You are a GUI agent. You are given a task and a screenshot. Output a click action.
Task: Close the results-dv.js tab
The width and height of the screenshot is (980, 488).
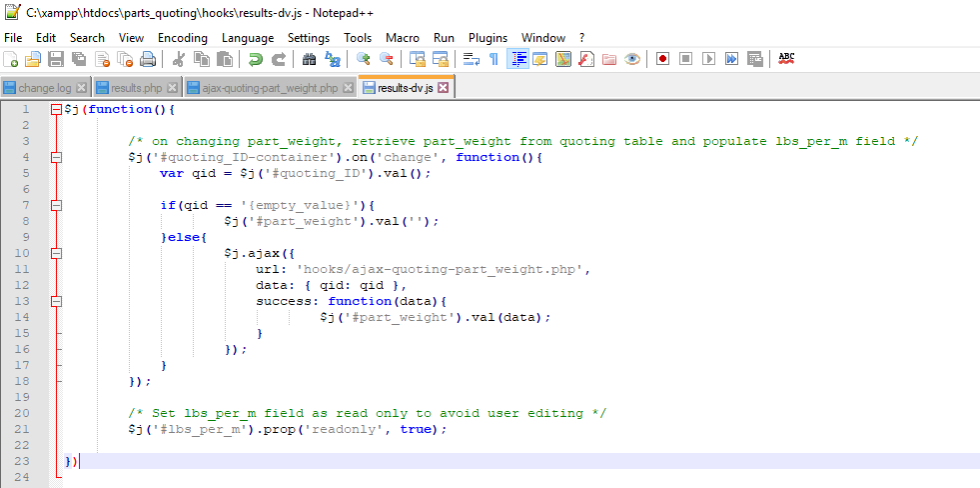click(x=444, y=88)
